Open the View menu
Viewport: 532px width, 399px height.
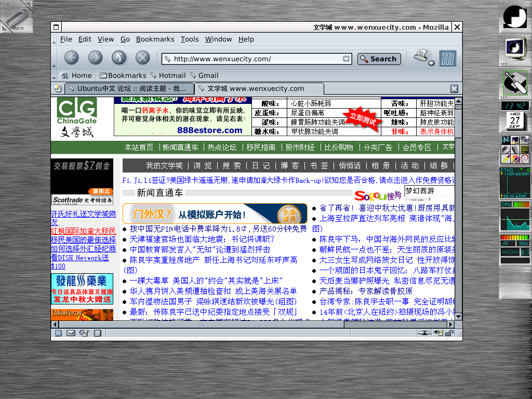(x=105, y=39)
